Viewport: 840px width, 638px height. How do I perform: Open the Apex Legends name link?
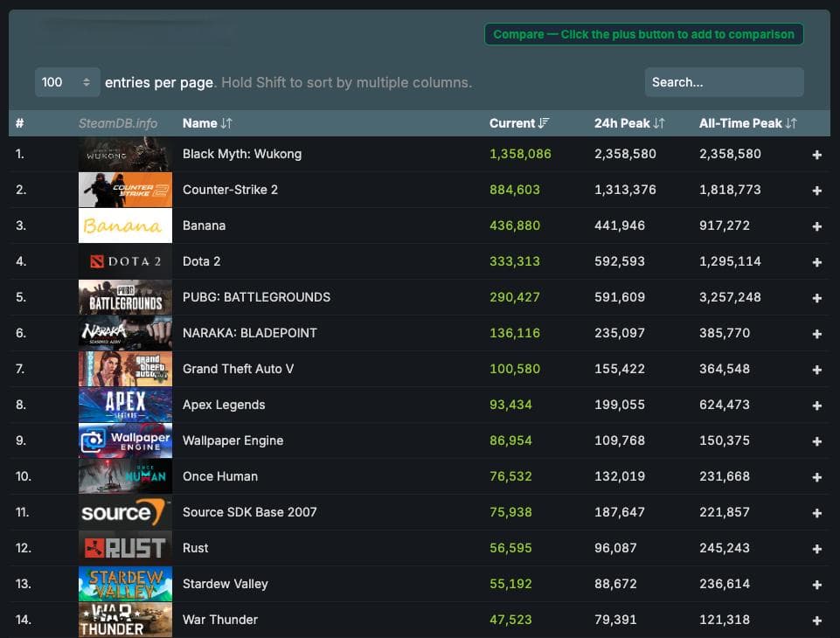click(x=224, y=405)
